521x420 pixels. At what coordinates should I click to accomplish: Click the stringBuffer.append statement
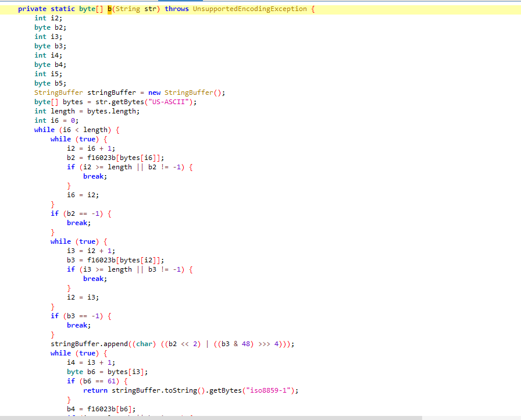pyautogui.click(x=172, y=344)
